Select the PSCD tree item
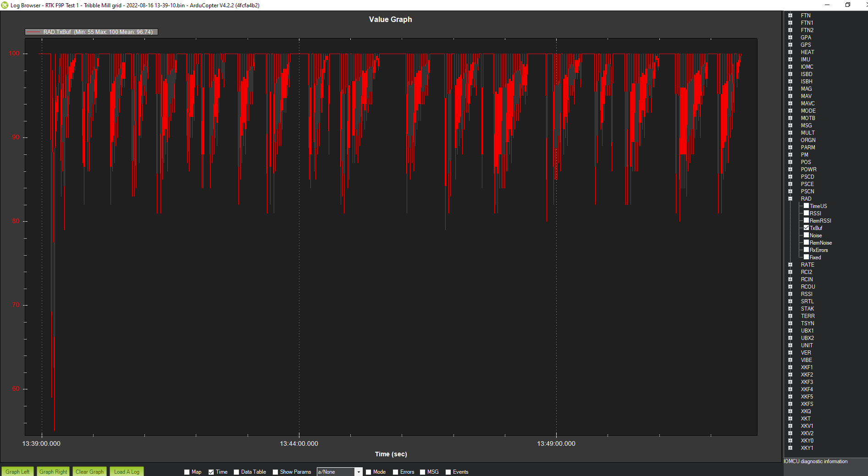Image resolution: width=868 pixels, height=476 pixels. point(807,176)
